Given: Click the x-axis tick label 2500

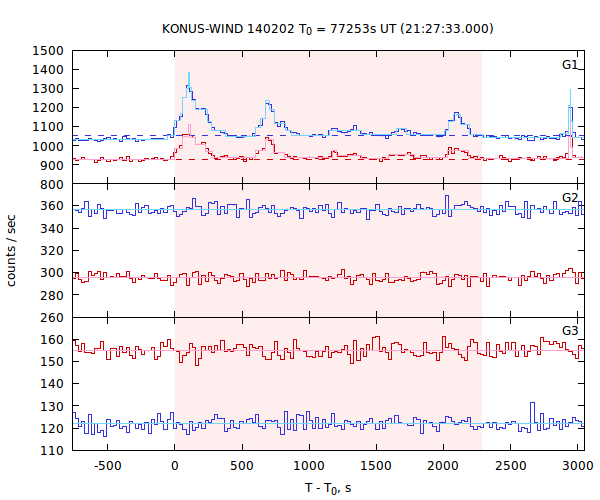Looking at the screenshot, I should pos(511,466).
